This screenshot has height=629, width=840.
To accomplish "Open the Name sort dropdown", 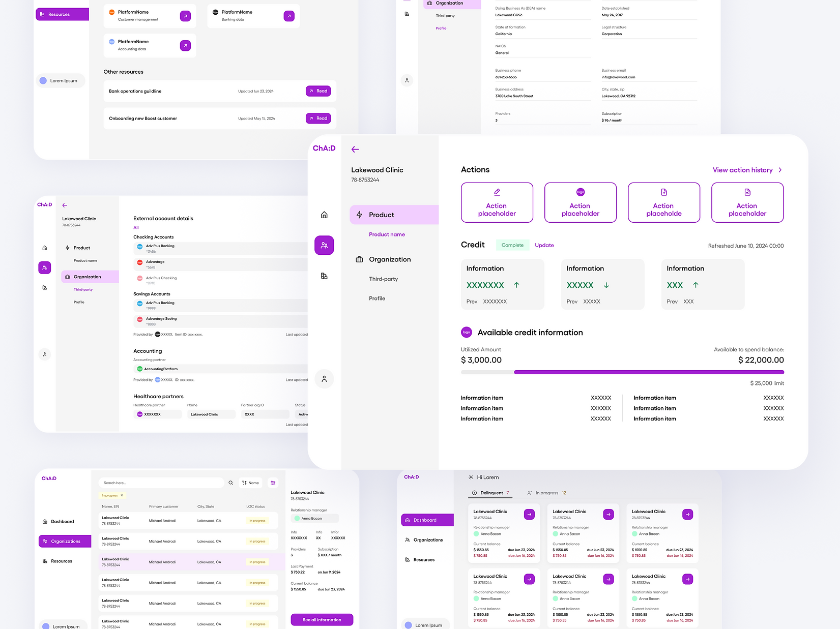I will coord(250,483).
